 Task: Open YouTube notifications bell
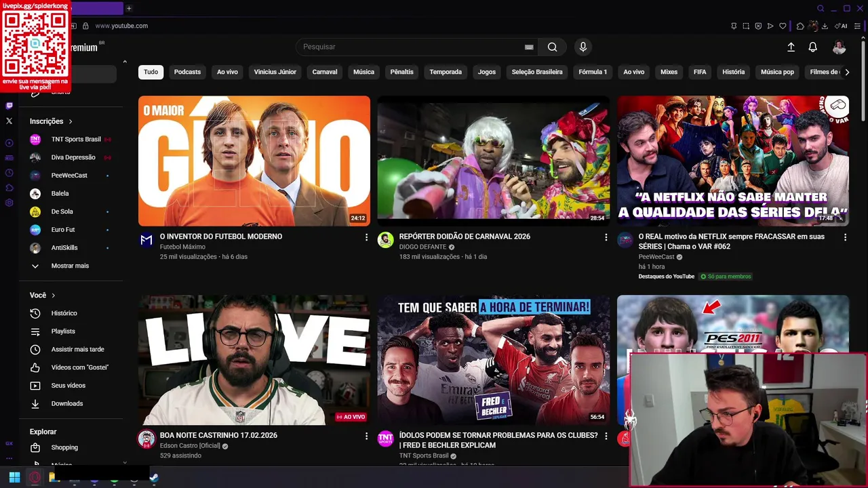812,47
